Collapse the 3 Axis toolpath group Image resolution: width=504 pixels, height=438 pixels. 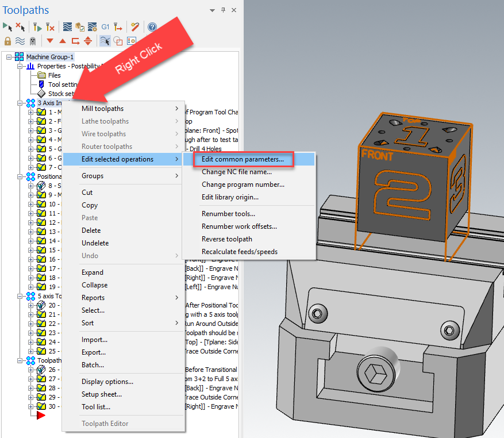pos(20,103)
